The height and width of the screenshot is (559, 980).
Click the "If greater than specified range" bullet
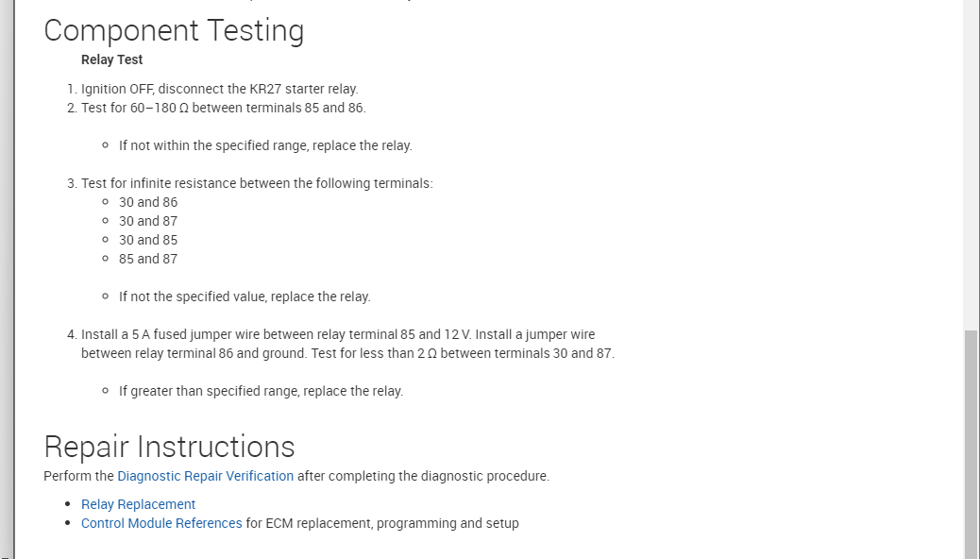coord(261,391)
